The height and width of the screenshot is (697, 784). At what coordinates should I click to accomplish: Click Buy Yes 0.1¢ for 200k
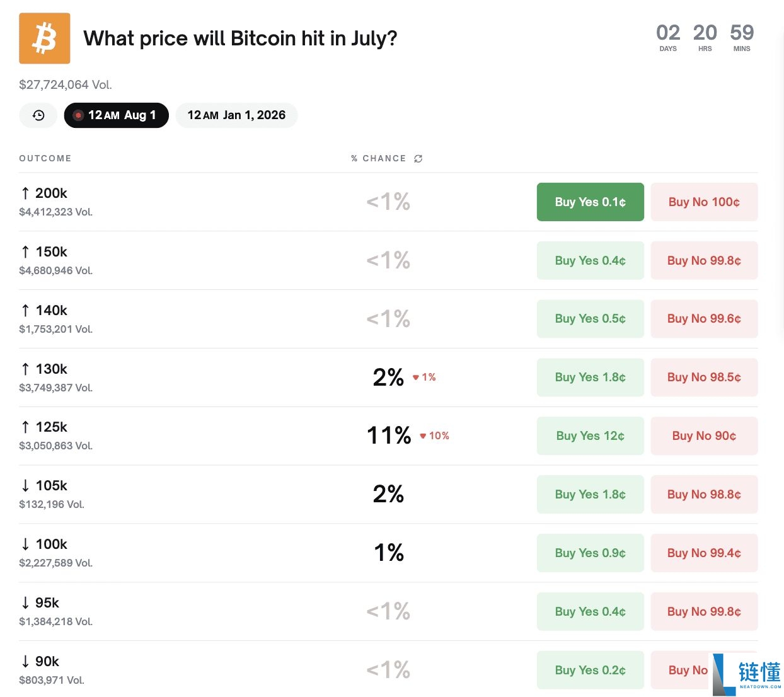[x=590, y=202]
